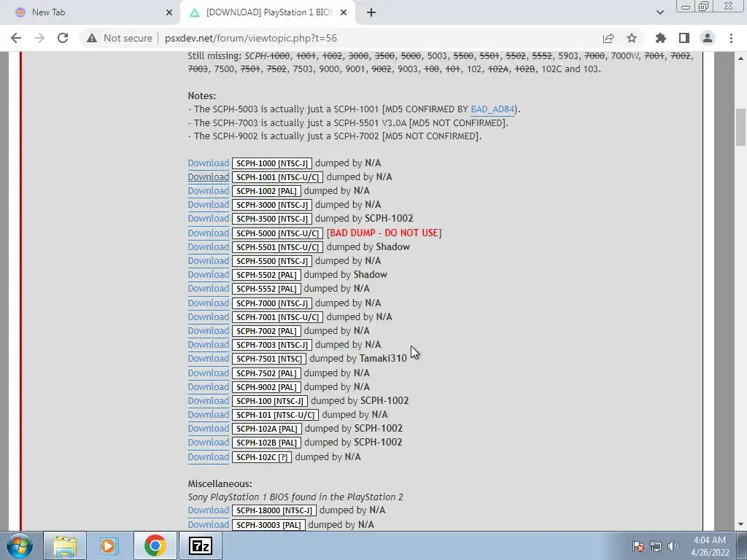Switch to the New Tab tab
747x560 pixels.
(x=90, y=13)
